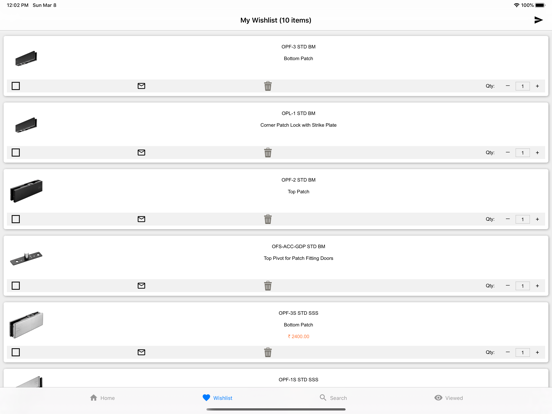The width and height of the screenshot is (552, 414).
Task: Select the ₹ 2400.00 price text
Action: tap(298, 337)
